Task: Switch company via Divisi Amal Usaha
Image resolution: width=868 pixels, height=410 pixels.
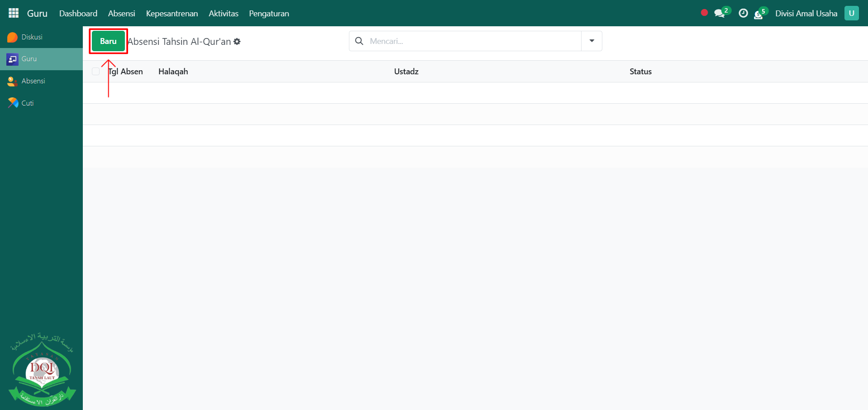Action: click(x=806, y=14)
